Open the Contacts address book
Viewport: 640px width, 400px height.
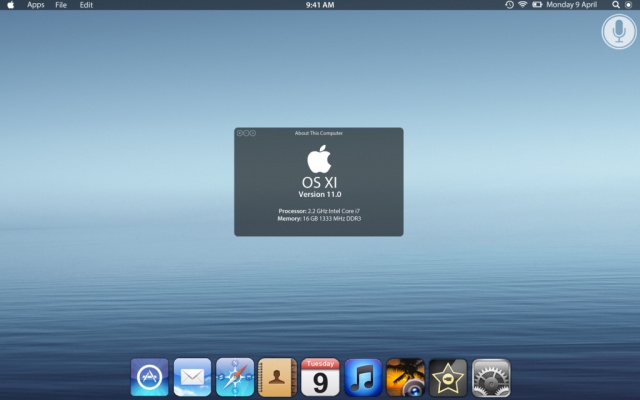pos(277,378)
